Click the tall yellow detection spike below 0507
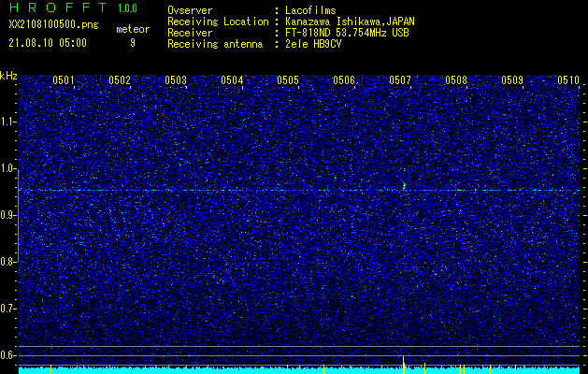The image size is (588, 374). click(x=404, y=365)
